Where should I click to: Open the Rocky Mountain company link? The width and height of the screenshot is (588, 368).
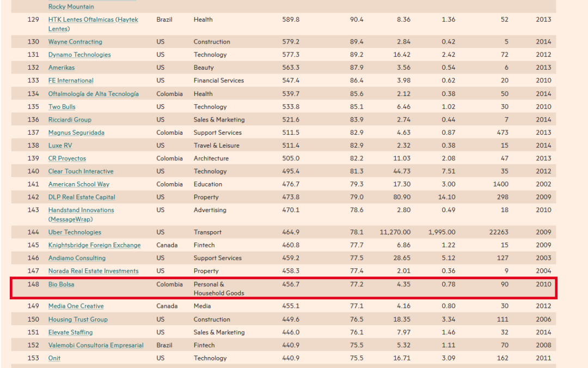[x=71, y=7]
